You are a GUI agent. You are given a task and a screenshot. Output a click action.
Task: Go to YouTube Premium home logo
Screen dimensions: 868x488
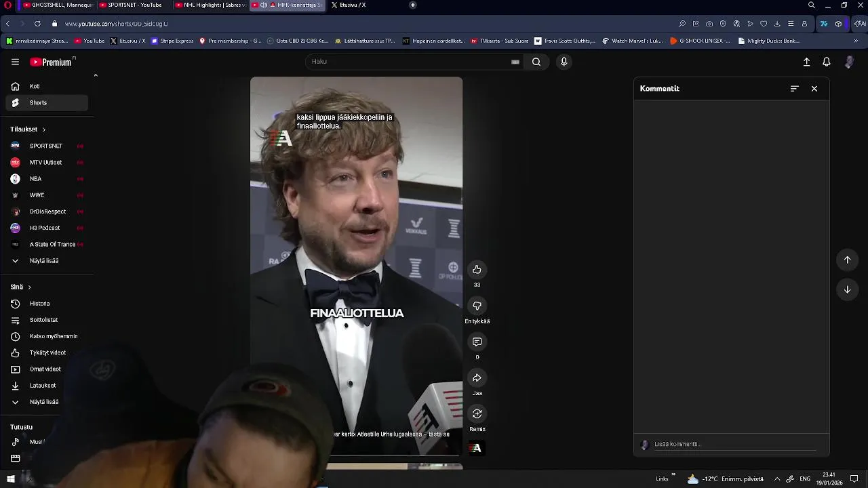tap(51, 62)
